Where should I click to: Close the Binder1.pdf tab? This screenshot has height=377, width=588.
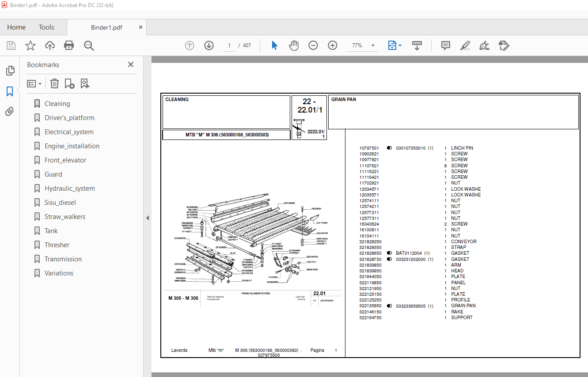tap(140, 27)
